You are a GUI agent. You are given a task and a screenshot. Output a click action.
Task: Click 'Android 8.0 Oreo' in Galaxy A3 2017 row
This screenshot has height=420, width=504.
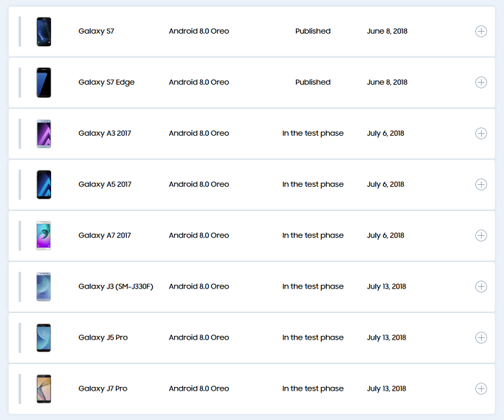[x=199, y=133]
